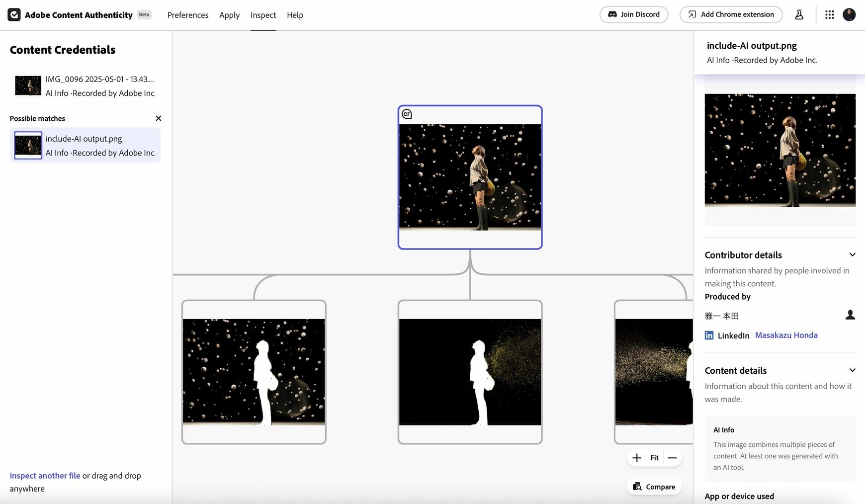This screenshot has width=865, height=504.
Task: Click the Content Credentials cr pin icon
Action: [407, 114]
